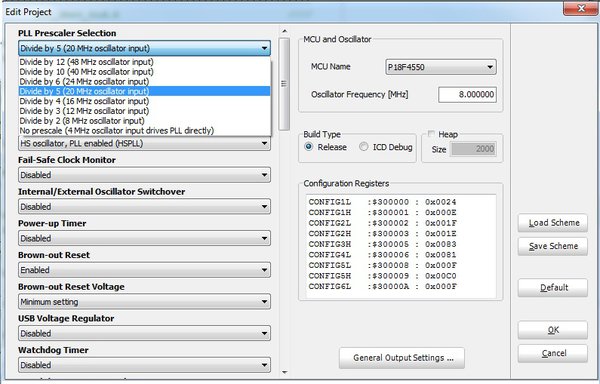Viewport: 600px width, 384px height.
Task: Click Save Scheme button
Action: (x=553, y=246)
